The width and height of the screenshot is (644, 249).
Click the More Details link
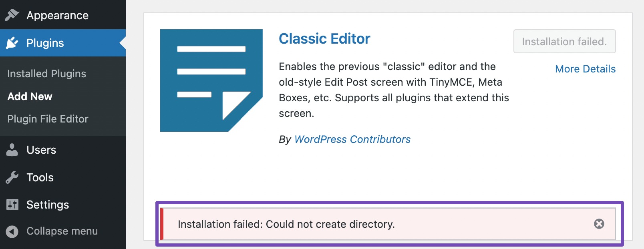click(x=585, y=69)
